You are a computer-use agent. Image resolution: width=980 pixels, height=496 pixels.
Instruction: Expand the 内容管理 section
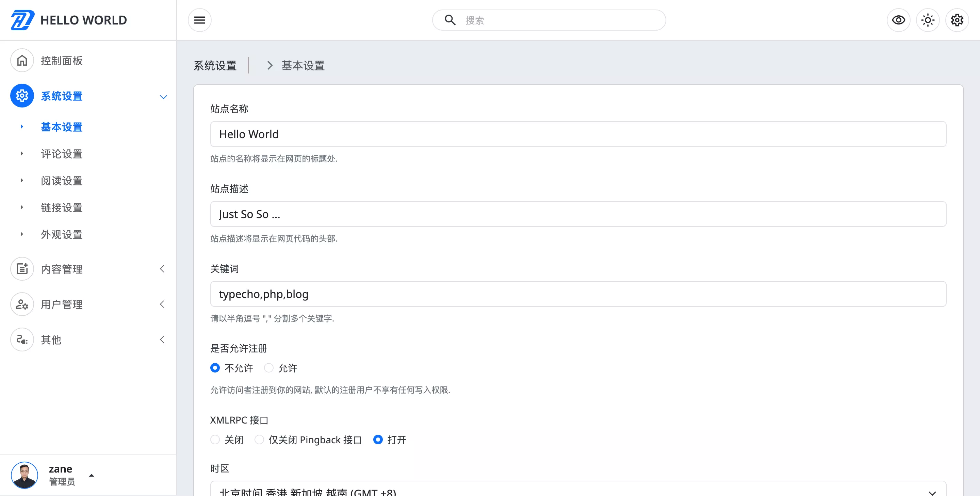pyautogui.click(x=162, y=269)
